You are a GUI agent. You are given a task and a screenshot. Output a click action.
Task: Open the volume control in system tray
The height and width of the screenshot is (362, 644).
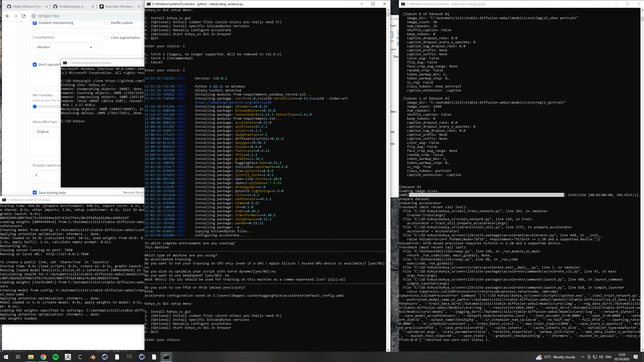[601, 357]
